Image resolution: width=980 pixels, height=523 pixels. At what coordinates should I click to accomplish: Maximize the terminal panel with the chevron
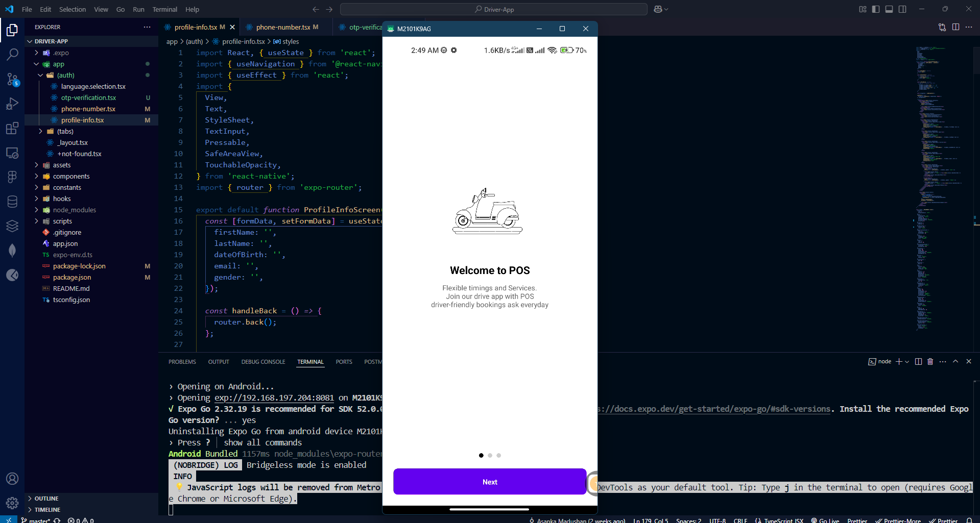coord(955,361)
